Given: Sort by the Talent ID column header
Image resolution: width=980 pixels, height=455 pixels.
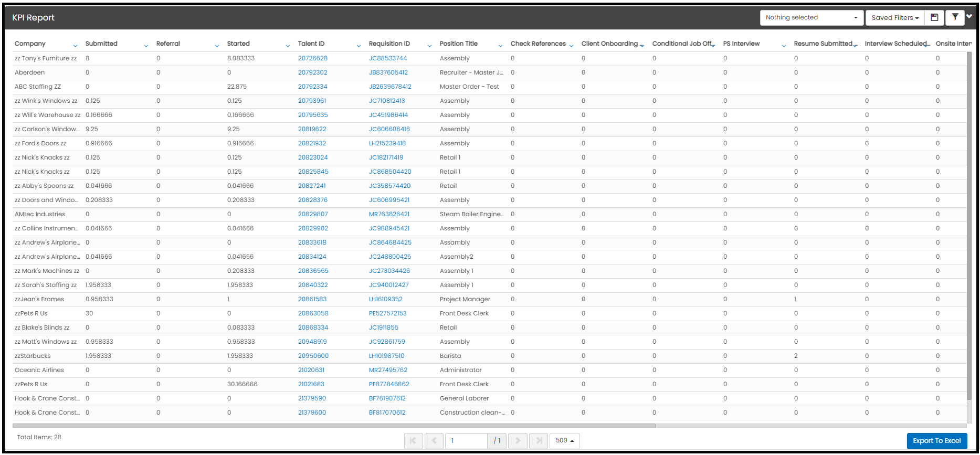Looking at the screenshot, I should click(x=311, y=44).
